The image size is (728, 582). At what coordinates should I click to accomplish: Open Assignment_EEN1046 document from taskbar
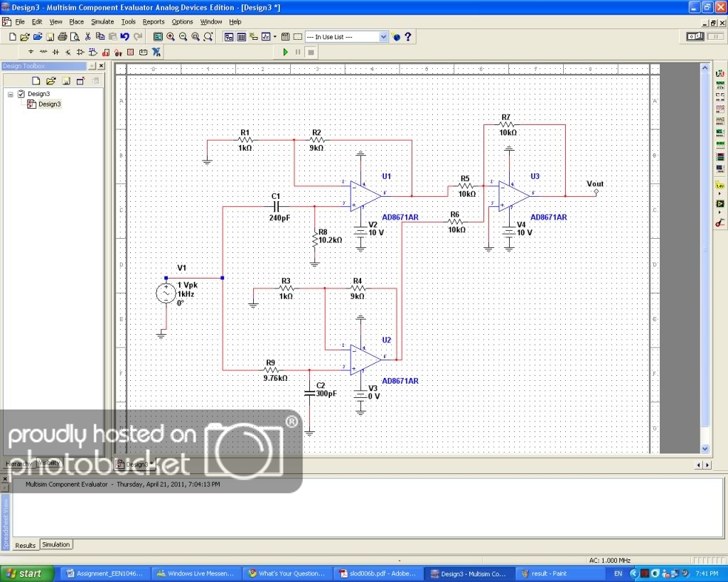(106, 573)
